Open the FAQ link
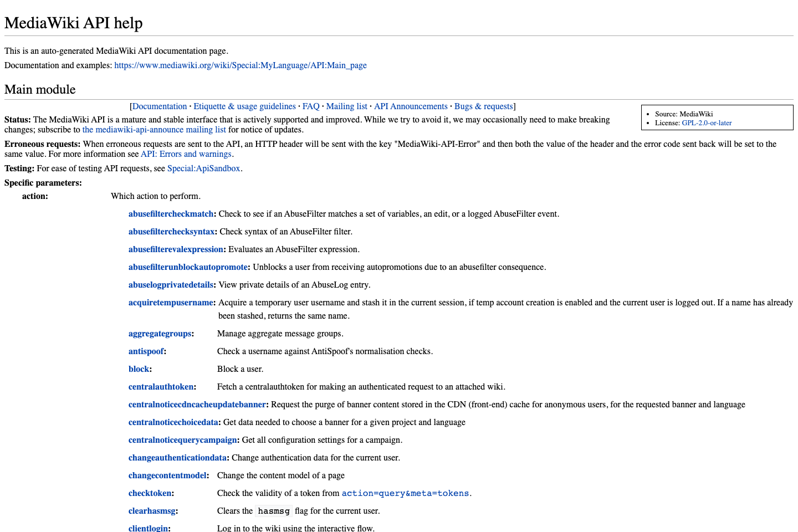 310,106
